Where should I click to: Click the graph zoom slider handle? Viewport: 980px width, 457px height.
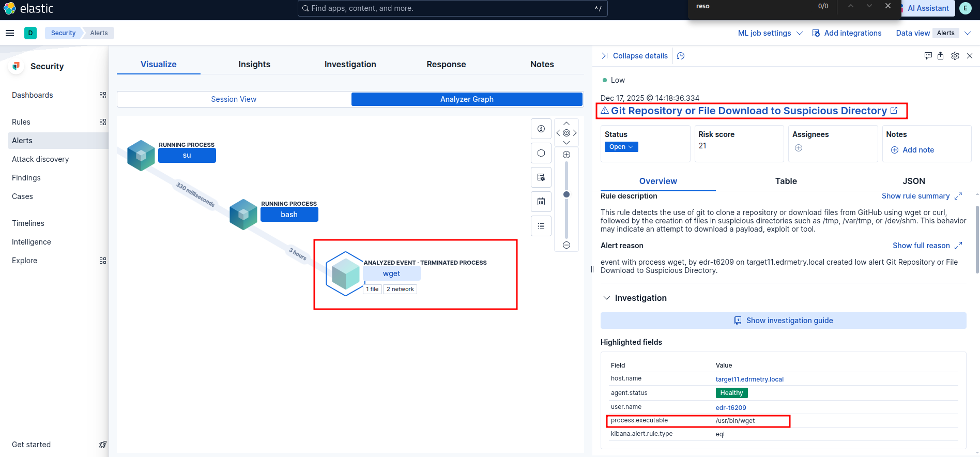[566, 194]
